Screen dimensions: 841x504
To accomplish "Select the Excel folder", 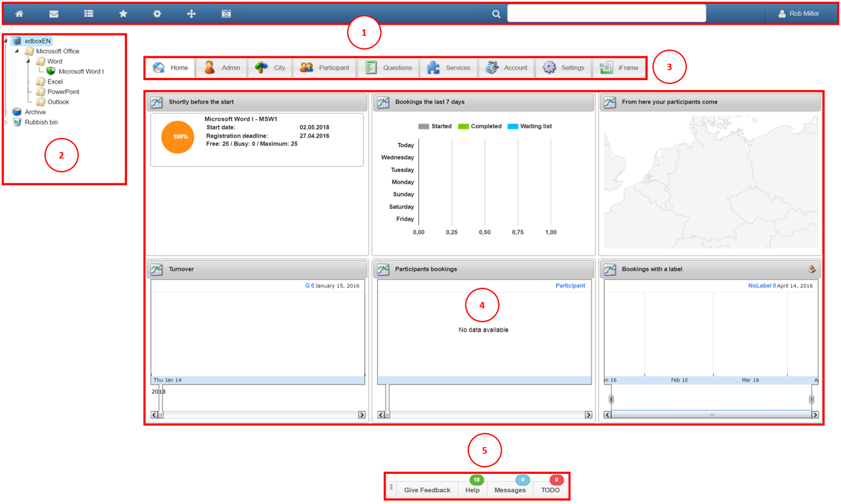I will [55, 81].
